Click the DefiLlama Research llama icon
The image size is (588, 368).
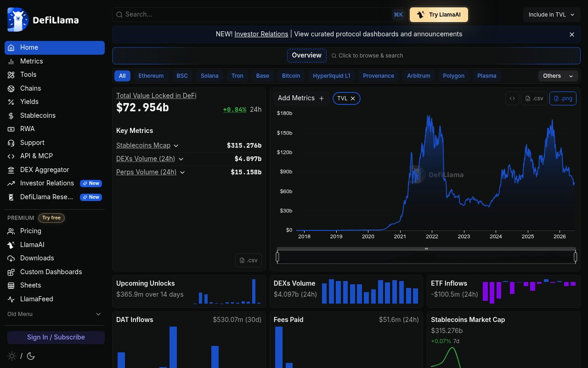(11, 197)
